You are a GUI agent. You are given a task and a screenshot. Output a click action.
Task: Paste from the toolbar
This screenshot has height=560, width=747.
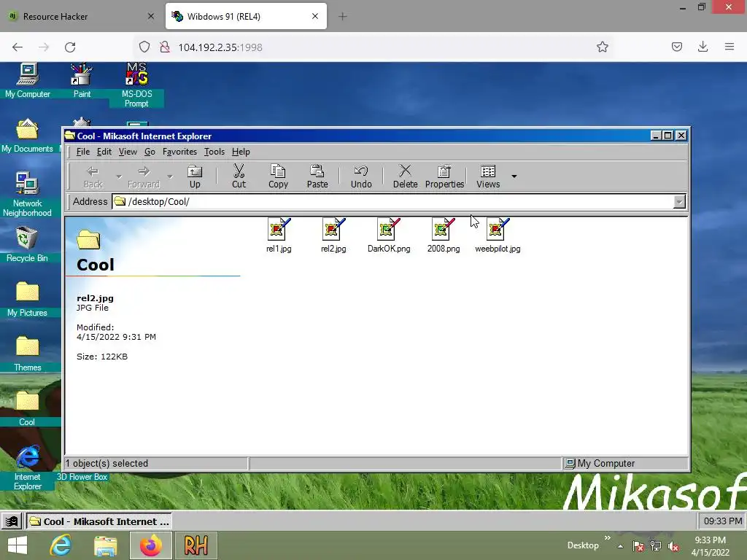tap(317, 176)
